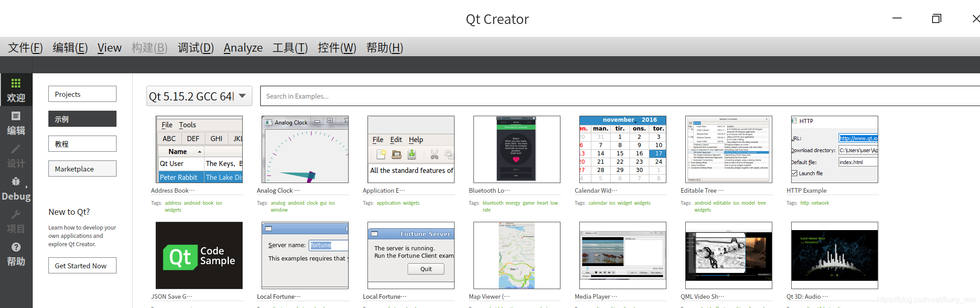
Task: Open the Help (帮助) mode in sidebar
Action: click(x=16, y=254)
